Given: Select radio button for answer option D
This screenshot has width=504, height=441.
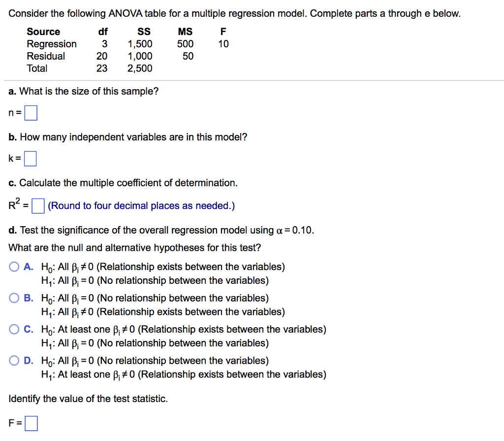Looking at the screenshot, I should click(14, 360).
